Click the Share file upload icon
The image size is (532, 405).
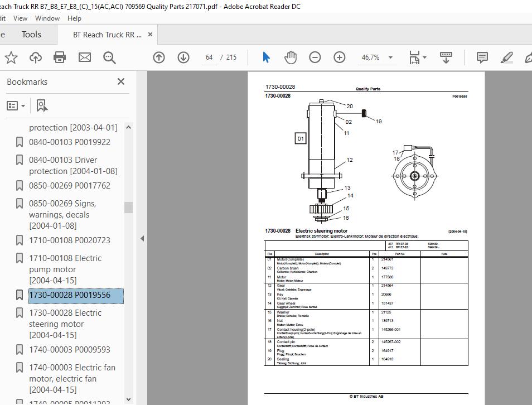click(x=35, y=57)
